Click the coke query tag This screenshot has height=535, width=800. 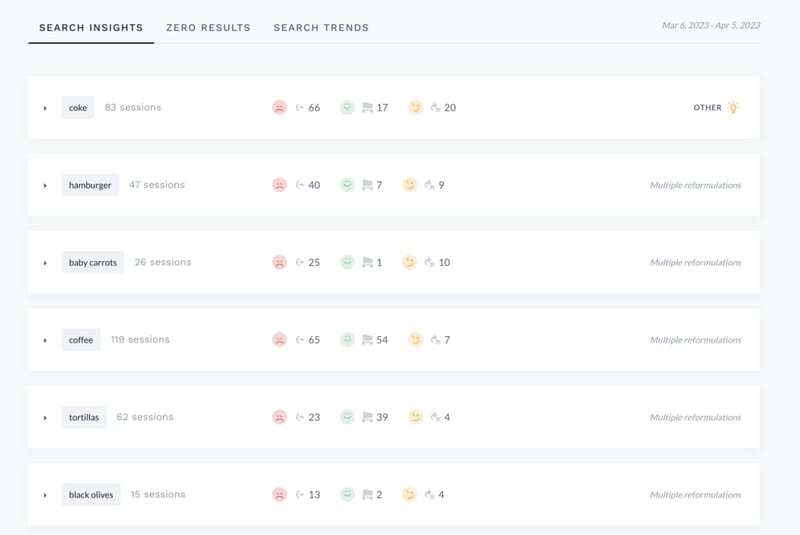78,108
